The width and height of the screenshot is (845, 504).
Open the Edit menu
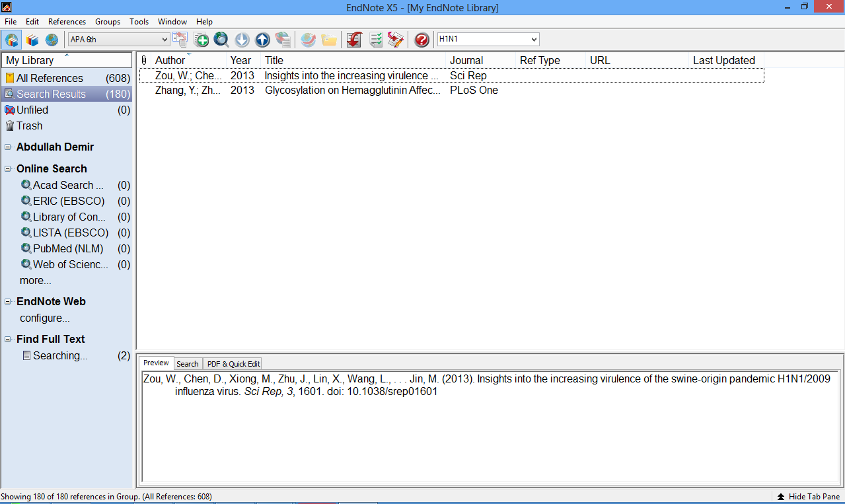(32, 22)
